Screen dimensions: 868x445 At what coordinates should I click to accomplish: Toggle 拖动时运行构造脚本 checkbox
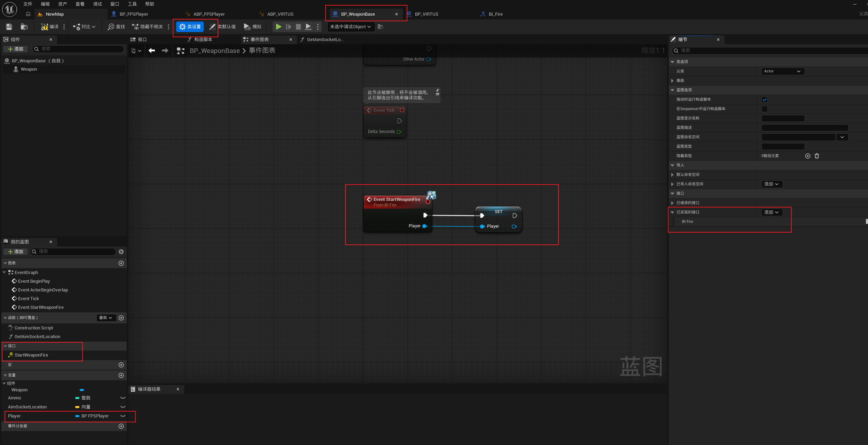click(765, 100)
